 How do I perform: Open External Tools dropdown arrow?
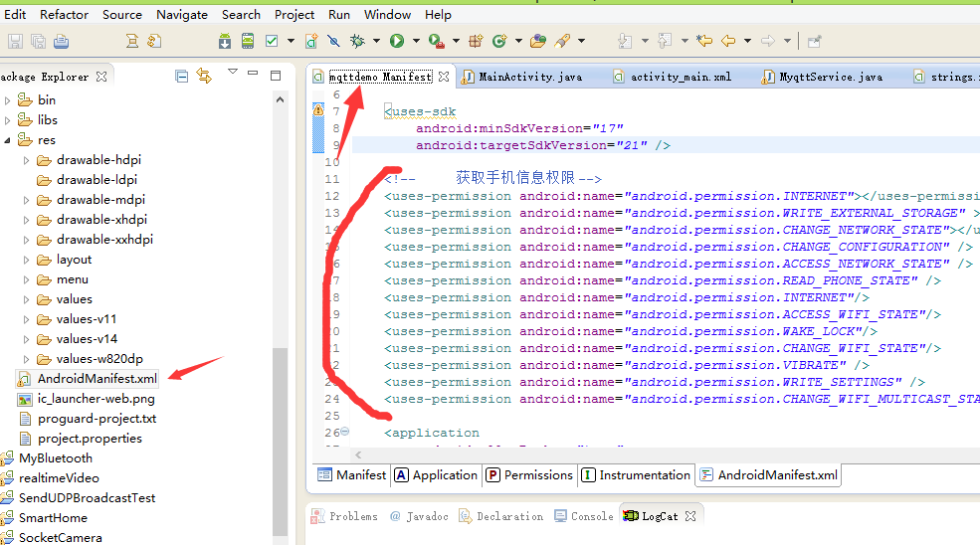coord(456,41)
